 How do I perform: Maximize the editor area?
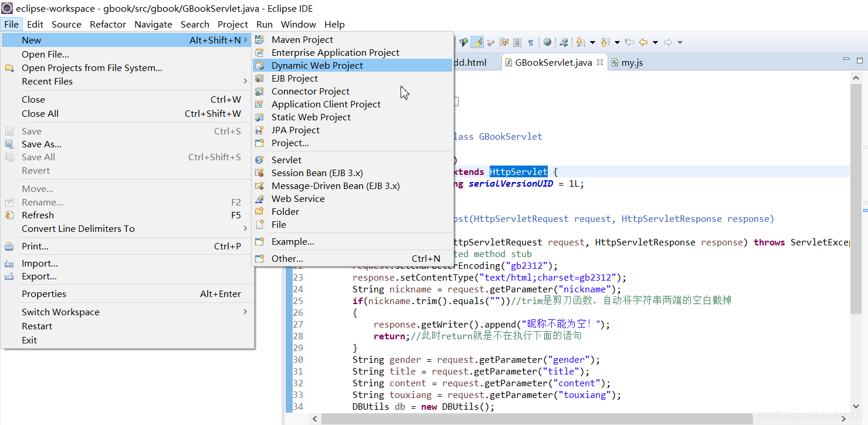pos(860,60)
